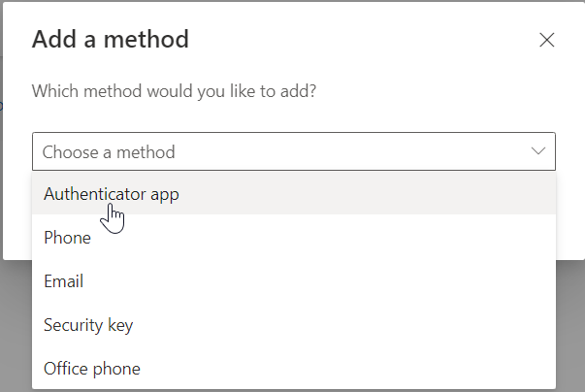The width and height of the screenshot is (585, 392).
Task: Choose the Phone option
Action: (294, 238)
